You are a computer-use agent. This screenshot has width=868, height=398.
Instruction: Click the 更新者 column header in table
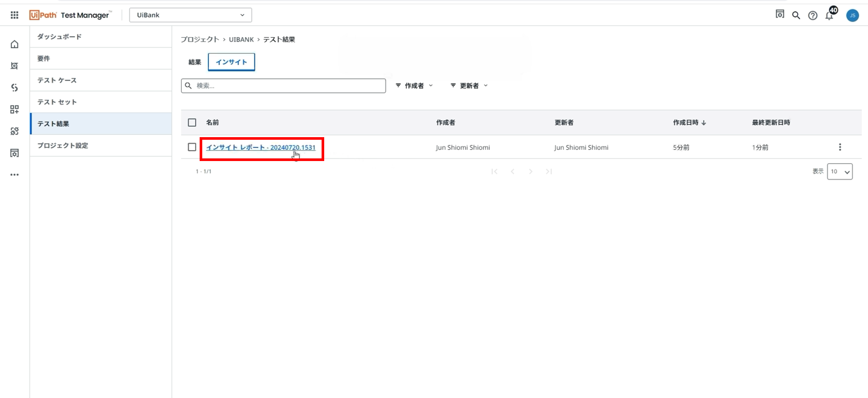click(x=564, y=122)
